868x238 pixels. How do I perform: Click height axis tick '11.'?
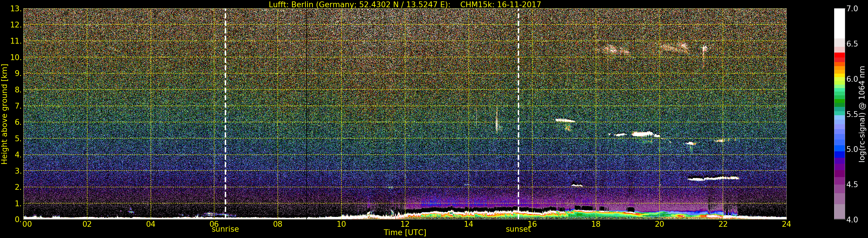point(16,41)
